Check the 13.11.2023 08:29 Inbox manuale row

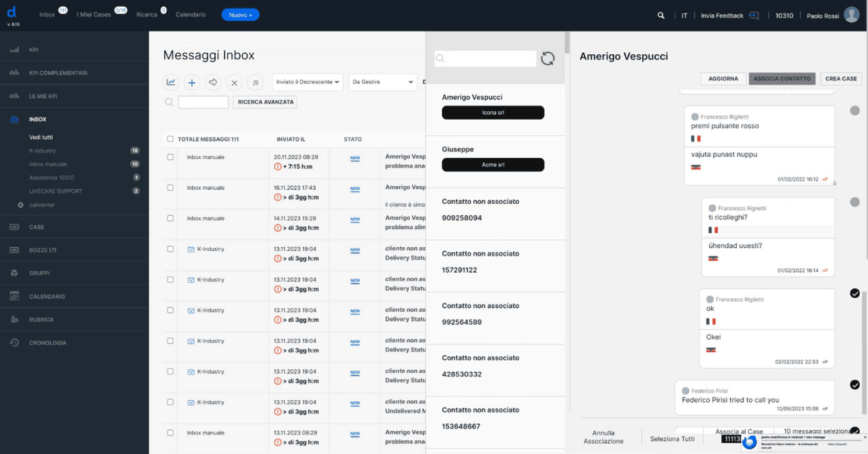pyautogui.click(x=171, y=433)
